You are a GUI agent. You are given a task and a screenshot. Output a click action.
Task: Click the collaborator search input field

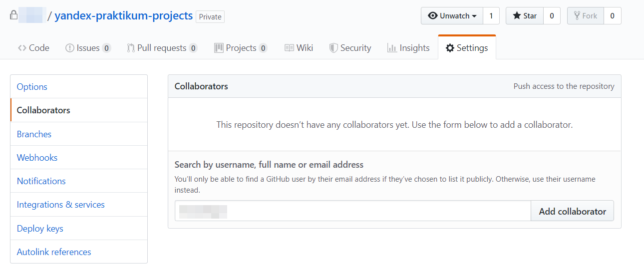coord(352,211)
